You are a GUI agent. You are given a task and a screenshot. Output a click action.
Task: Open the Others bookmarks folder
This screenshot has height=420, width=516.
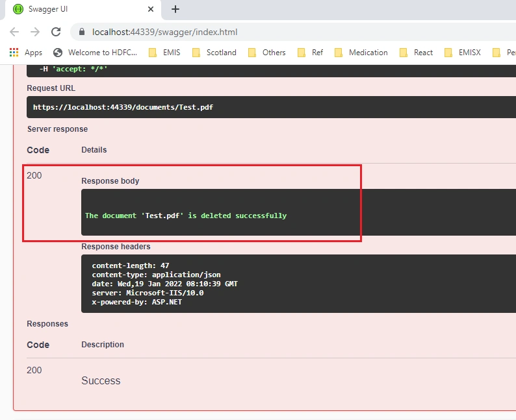pyautogui.click(x=267, y=53)
